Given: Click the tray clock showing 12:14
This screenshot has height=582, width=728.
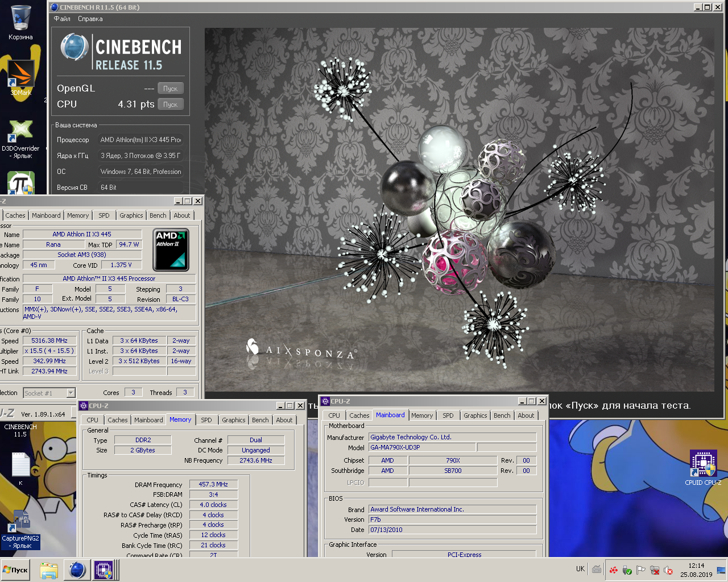Looking at the screenshot, I should [696, 570].
